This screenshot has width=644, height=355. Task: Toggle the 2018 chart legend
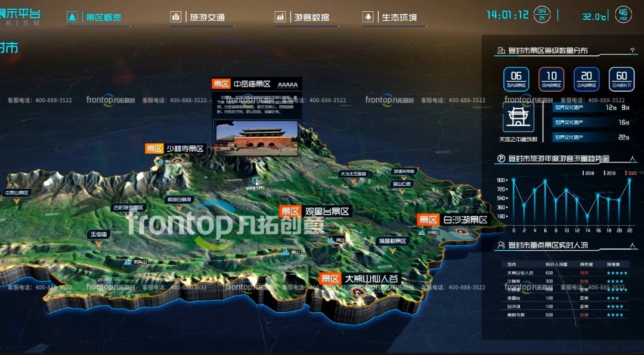pos(588,173)
